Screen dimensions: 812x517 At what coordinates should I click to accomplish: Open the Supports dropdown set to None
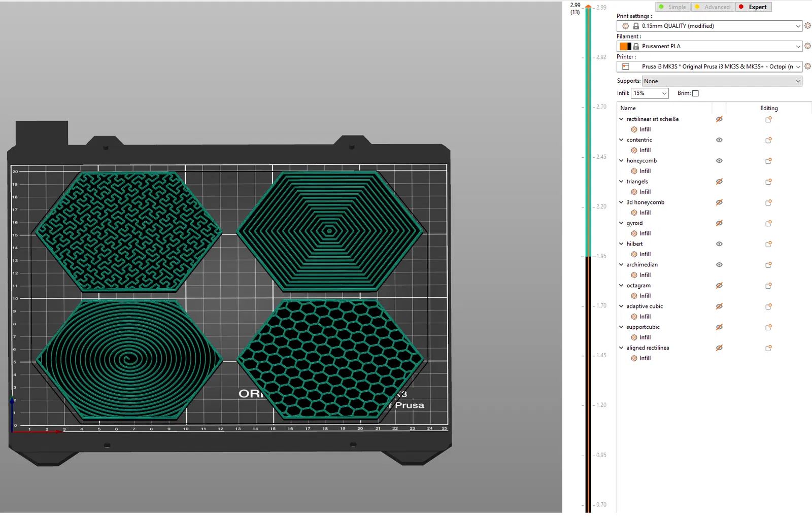pos(722,81)
